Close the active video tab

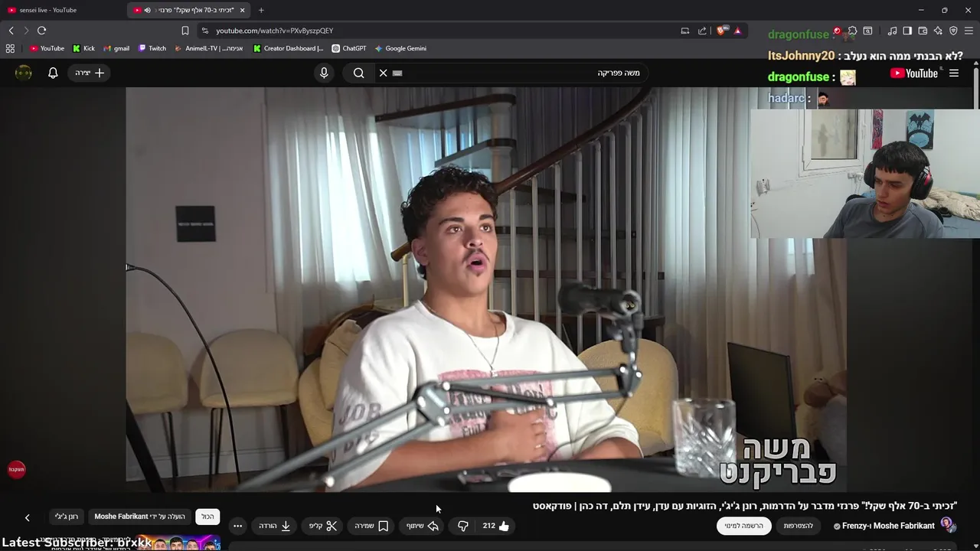pos(243,10)
